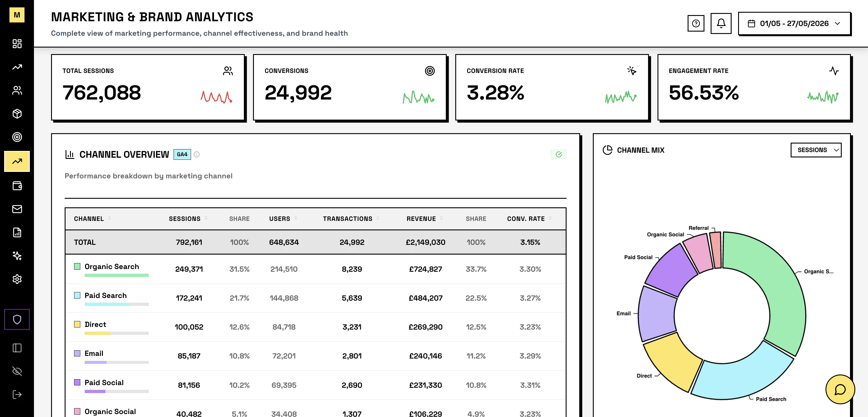The height and width of the screenshot is (417, 868).
Task: Click the Channel Mix pie chart icon
Action: 607,150
